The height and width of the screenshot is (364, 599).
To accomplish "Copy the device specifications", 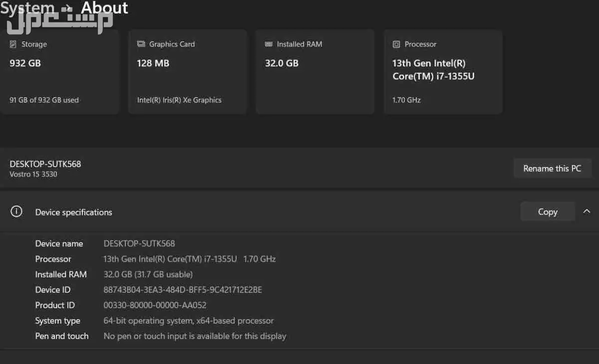I will point(547,211).
